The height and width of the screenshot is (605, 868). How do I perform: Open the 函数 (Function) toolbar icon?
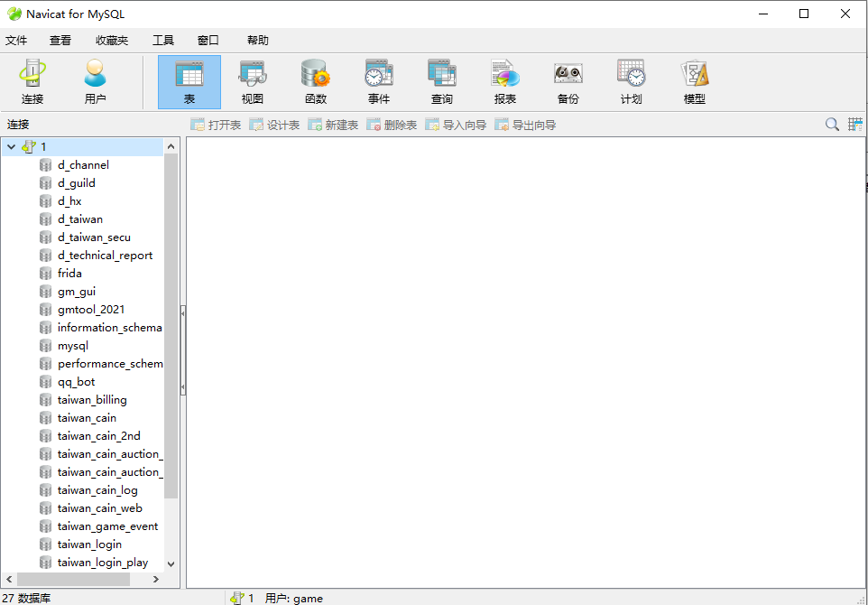(315, 82)
